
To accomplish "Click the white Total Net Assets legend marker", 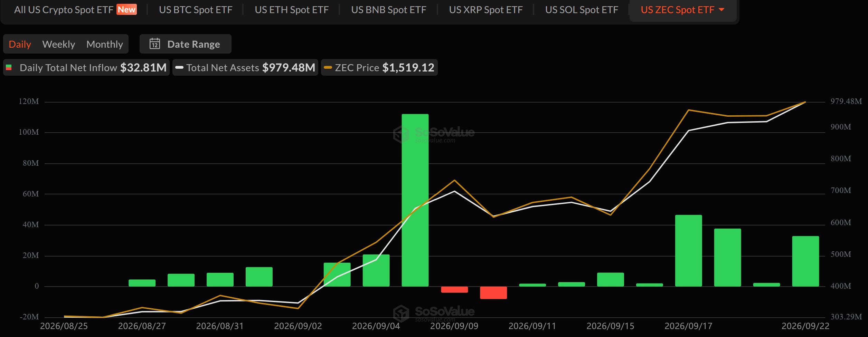I will tap(179, 67).
